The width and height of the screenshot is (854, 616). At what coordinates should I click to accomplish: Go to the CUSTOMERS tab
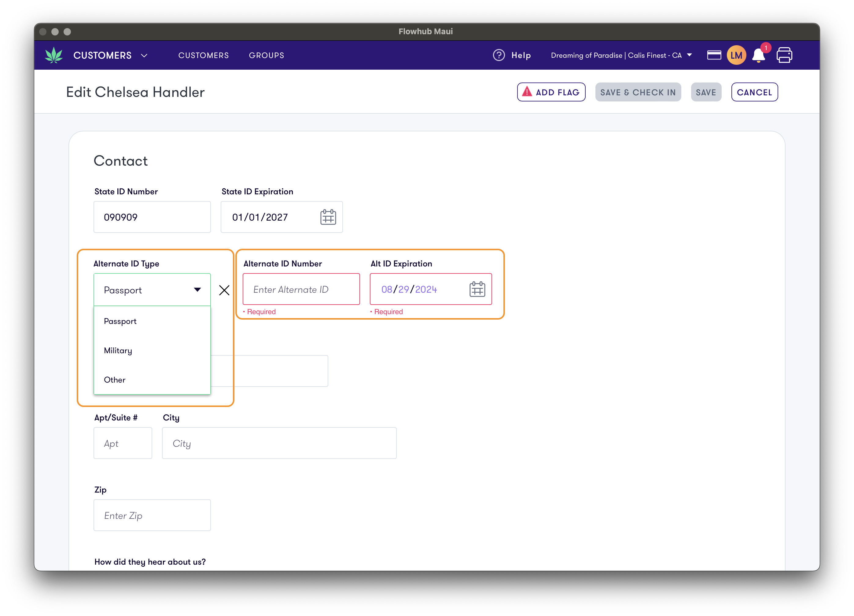click(x=203, y=55)
